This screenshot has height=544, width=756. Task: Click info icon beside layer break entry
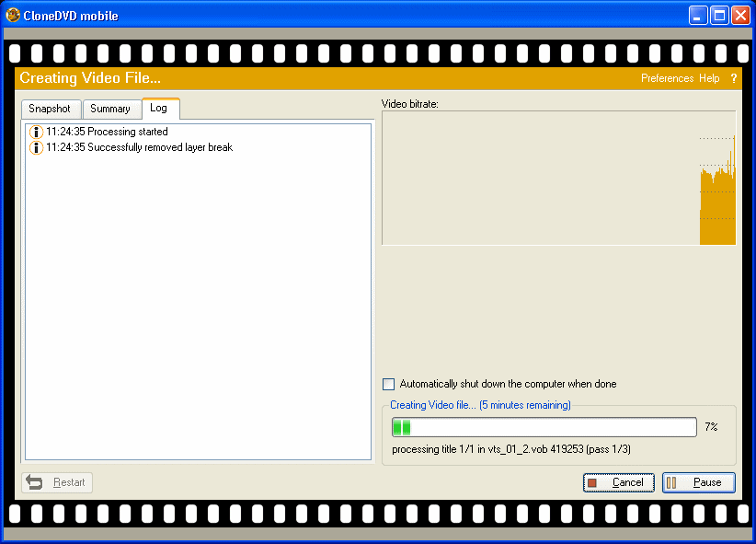tap(36, 147)
